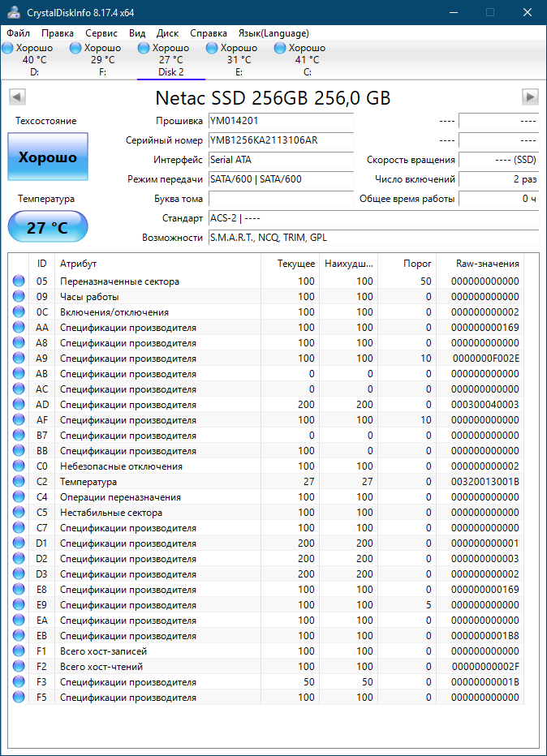
Task: Click status orb for attribute 05
Action: [x=19, y=281]
